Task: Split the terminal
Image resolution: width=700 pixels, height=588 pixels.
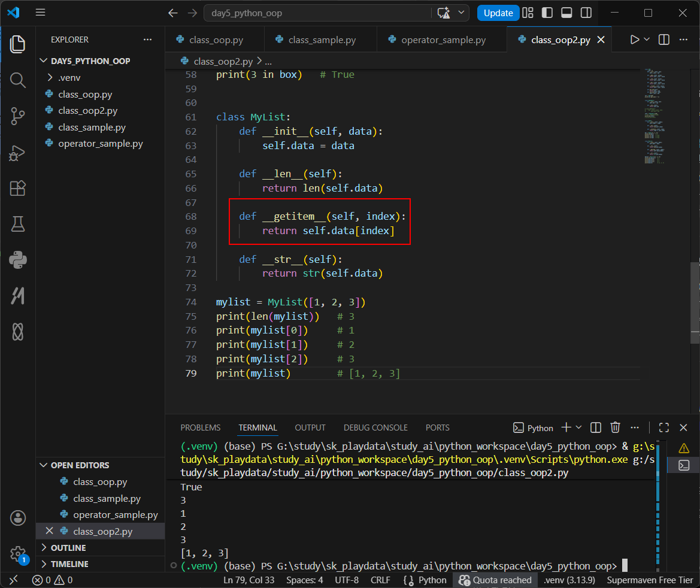Action: [596, 428]
